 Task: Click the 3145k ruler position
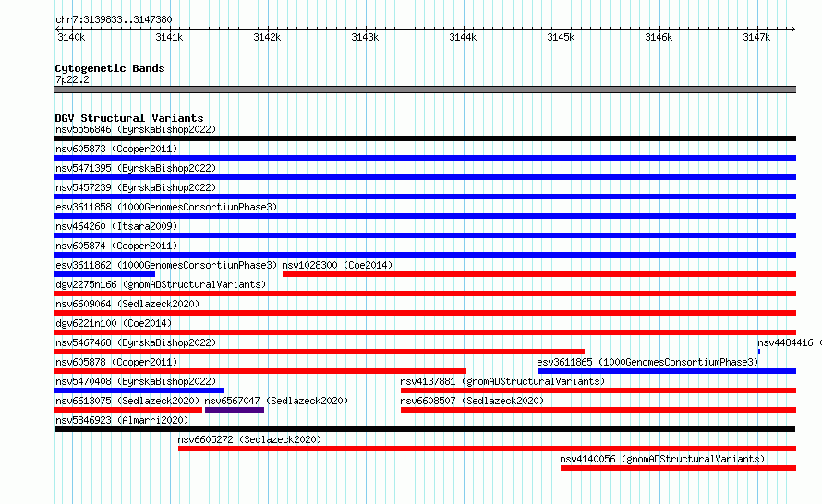tap(561, 37)
